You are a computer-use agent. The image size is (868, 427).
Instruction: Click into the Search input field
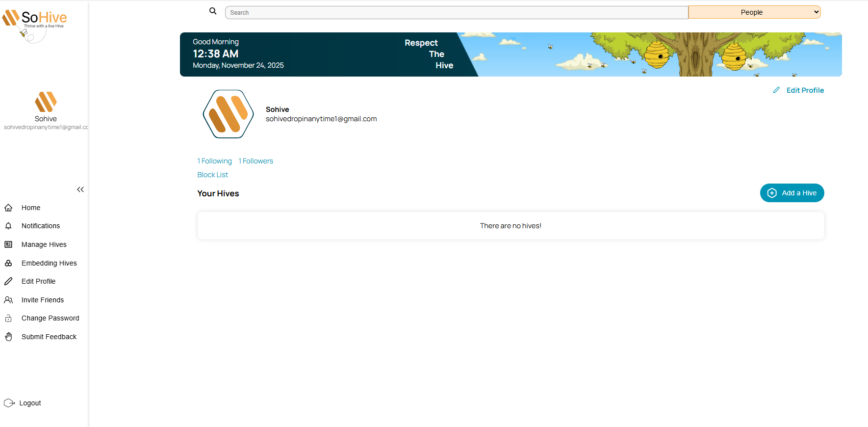[456, 13]
